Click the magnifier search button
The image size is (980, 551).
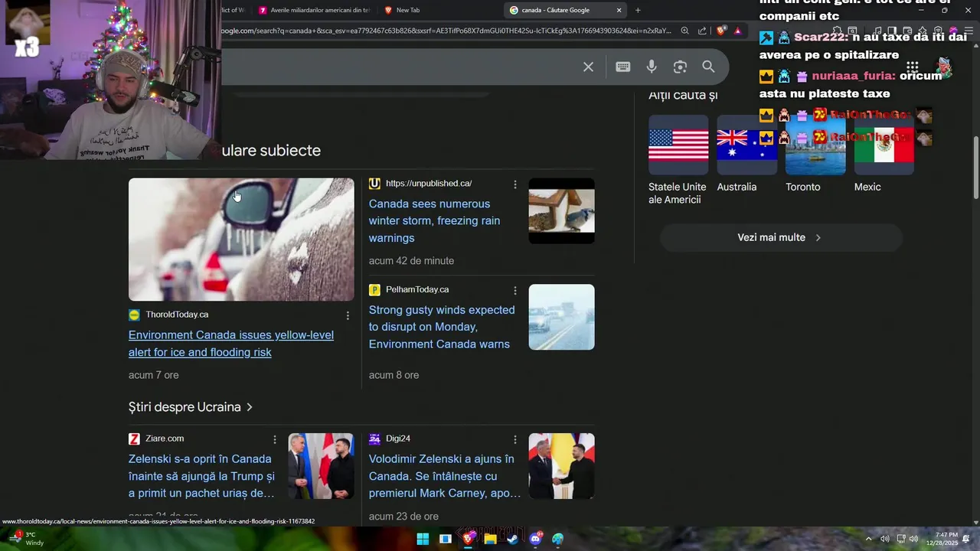tap(708, 67)
